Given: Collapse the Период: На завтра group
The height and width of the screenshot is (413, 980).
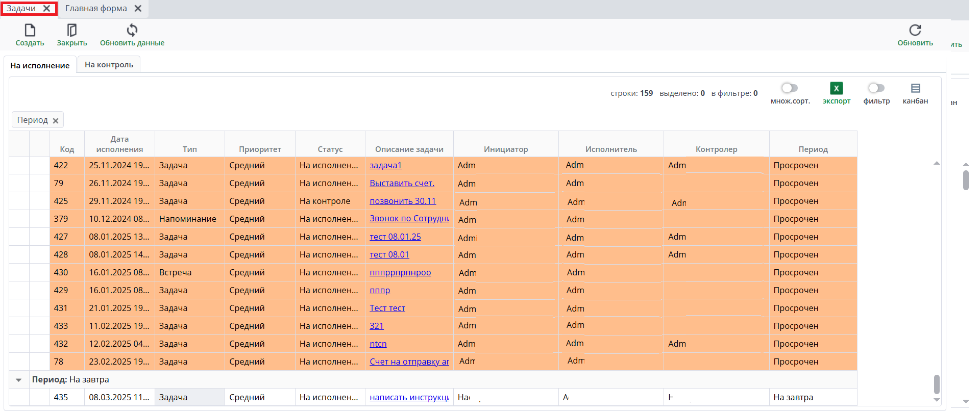Looking at the screenshot, I should pos(19,380).
